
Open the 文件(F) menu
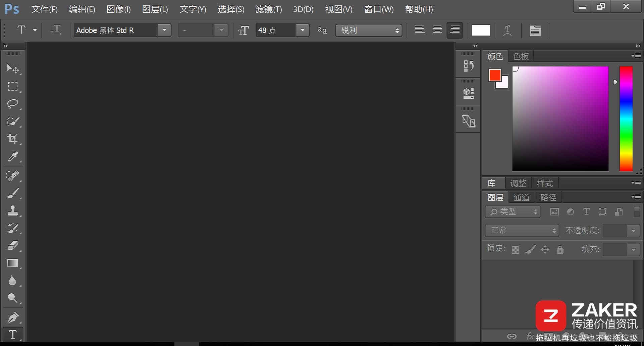point(45,9)
